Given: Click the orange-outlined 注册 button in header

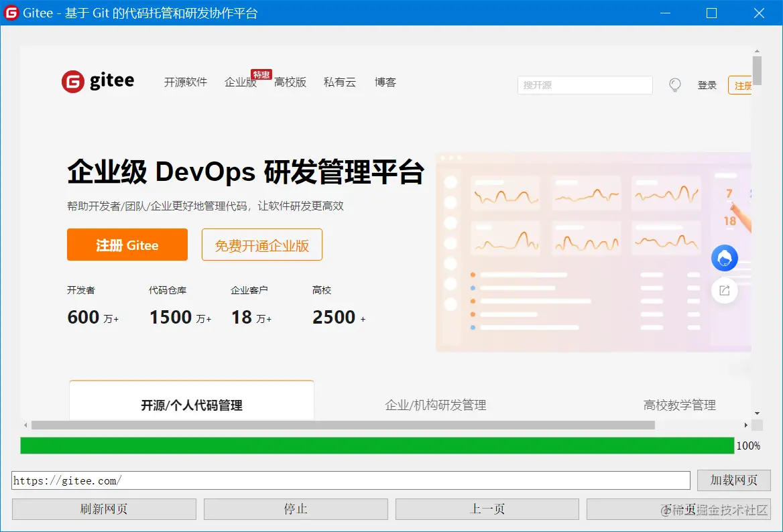Looking at the screenshot, I should (x=740, y=85).
